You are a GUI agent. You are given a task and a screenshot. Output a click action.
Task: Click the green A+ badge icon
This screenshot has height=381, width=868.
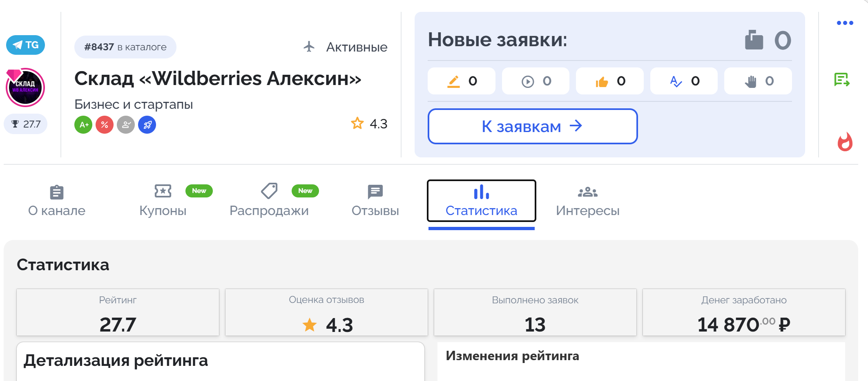(x=83, y=125)
